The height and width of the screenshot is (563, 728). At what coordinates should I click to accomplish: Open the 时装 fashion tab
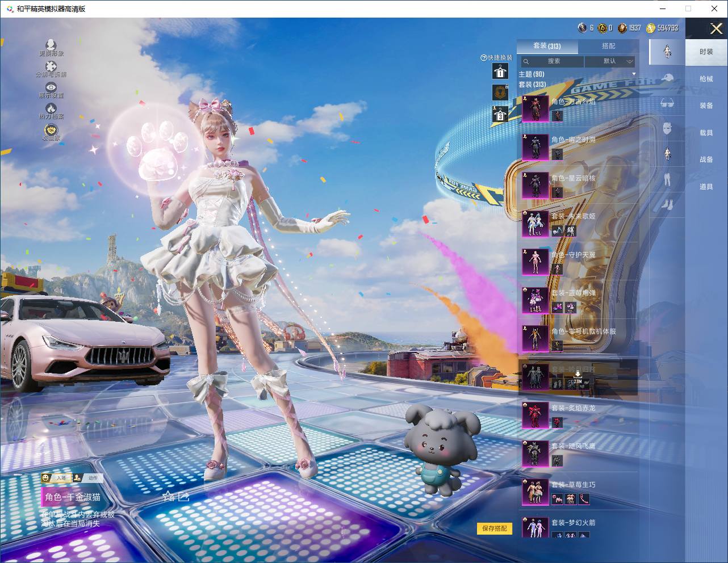click(706, 52)
